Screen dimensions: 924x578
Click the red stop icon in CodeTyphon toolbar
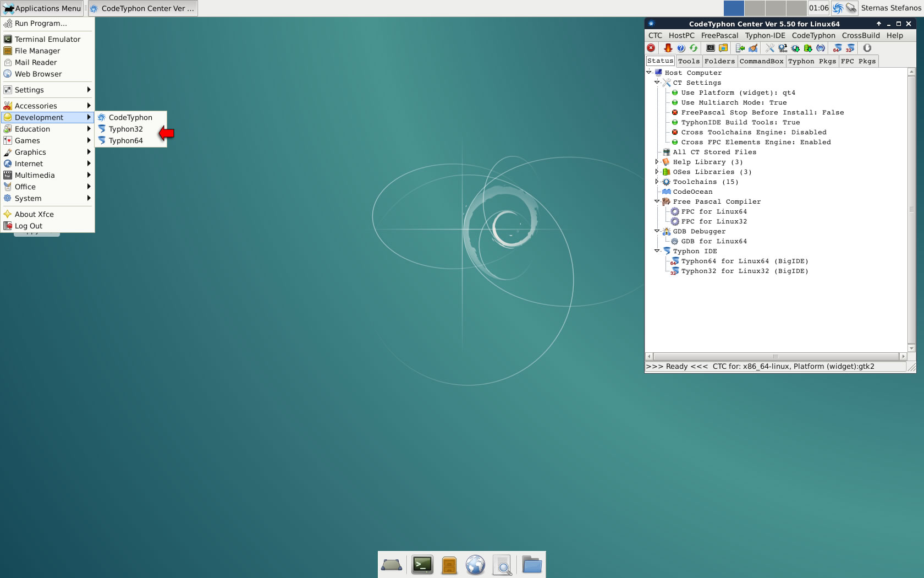click(x=651, y=48)
